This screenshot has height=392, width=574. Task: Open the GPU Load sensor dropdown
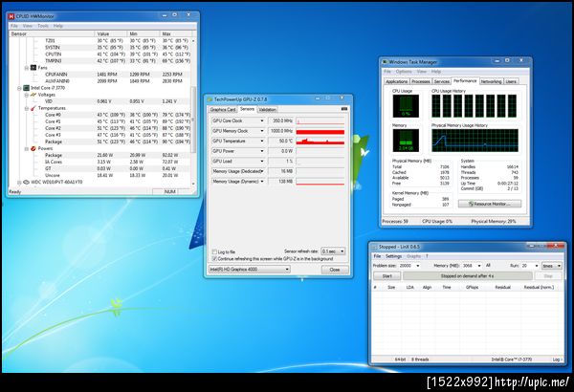click(262, 161)
